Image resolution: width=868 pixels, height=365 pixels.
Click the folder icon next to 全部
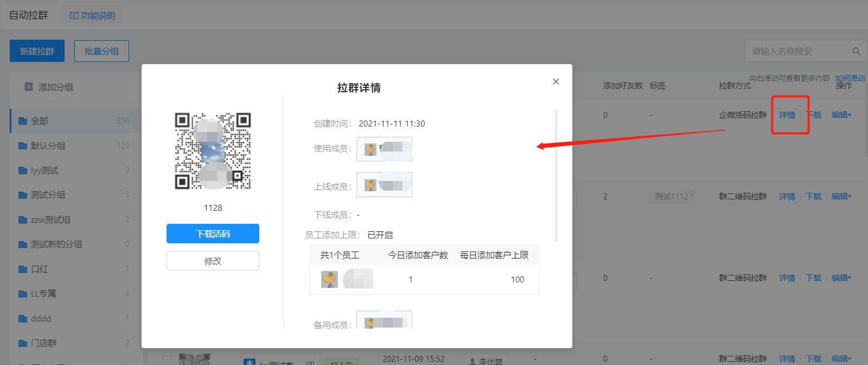click(x=23, y=121)
